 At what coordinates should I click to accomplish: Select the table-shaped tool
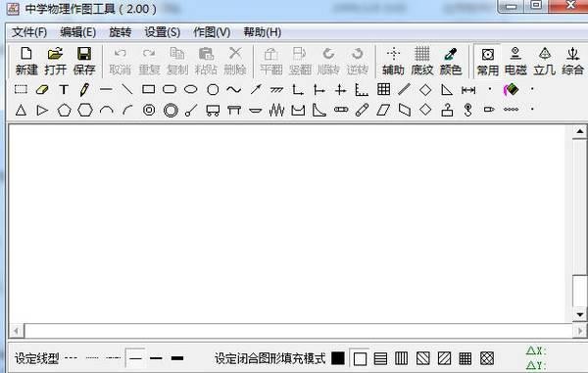coord(234,110)
